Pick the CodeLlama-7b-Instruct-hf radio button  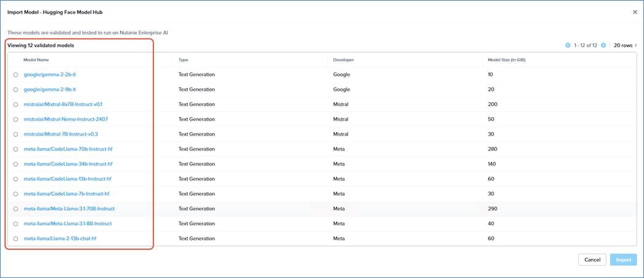coord(15,194)
